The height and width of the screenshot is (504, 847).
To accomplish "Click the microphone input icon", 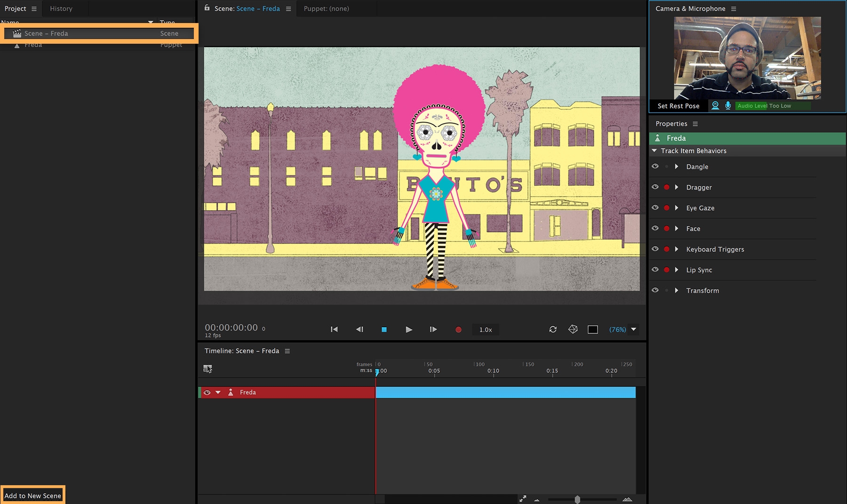I will coord(728,105).
